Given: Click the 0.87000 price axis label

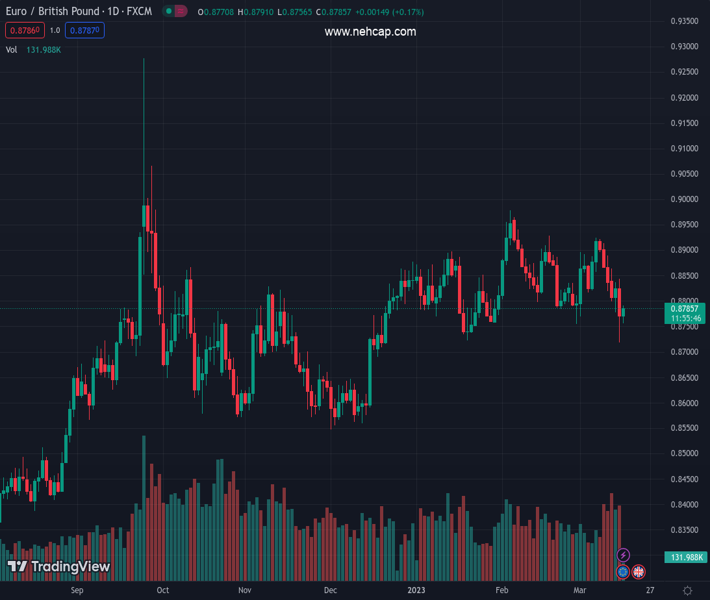Looking at the screenshot, I should click(x=685, y=352).
